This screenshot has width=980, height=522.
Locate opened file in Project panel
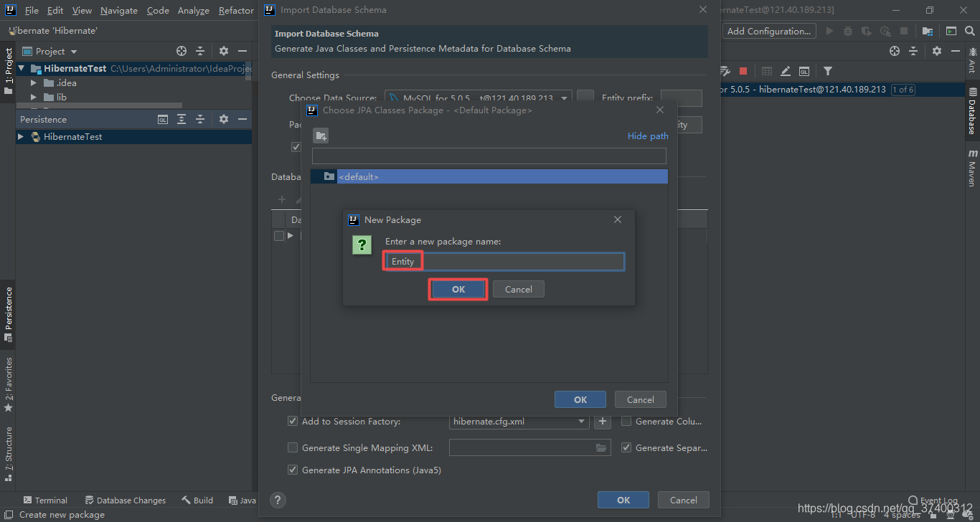(182, 51)
